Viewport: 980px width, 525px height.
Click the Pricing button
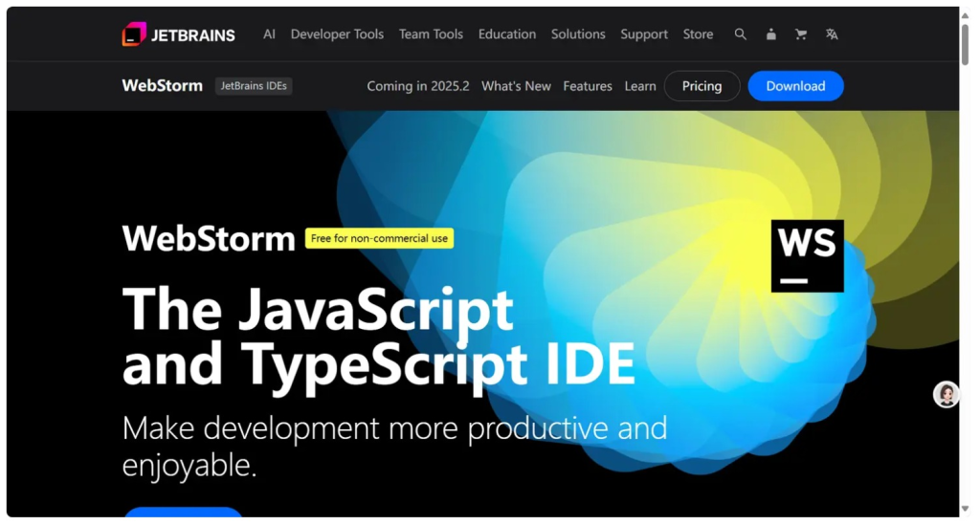tap(702, 86)
